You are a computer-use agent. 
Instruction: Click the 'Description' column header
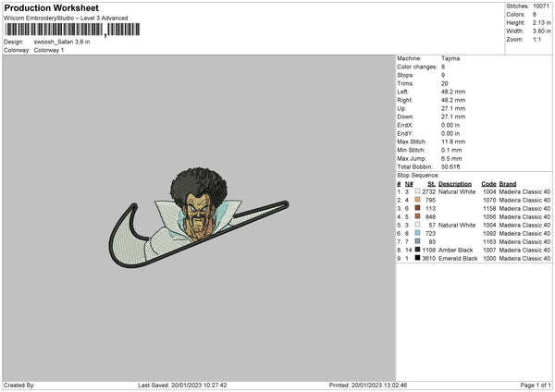(x=455, y=184)
